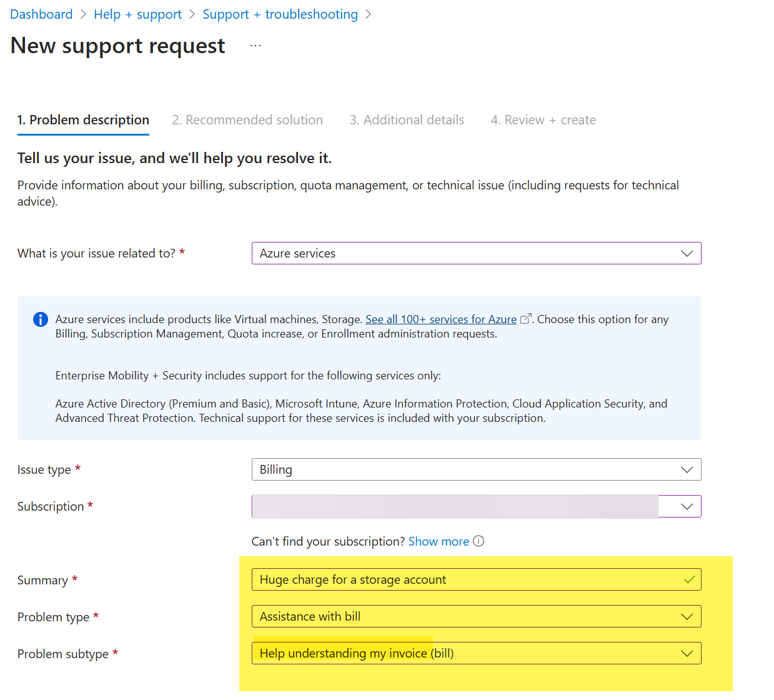Click into the Summary text field

(x=476, y=579)
